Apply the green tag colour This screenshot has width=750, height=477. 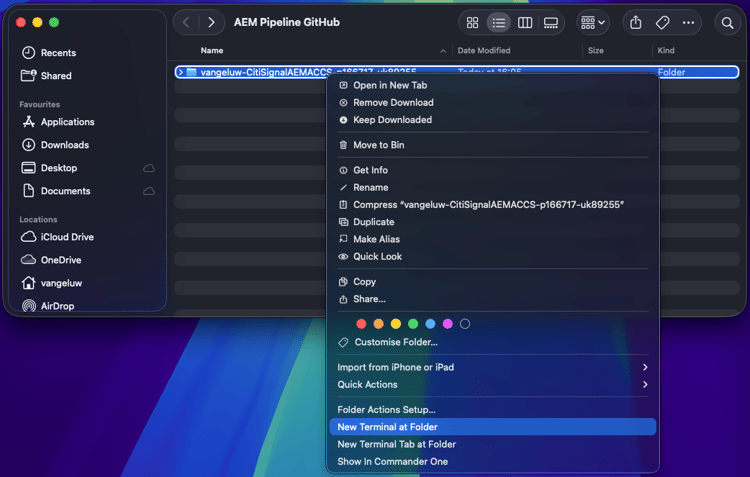(413, 324)
